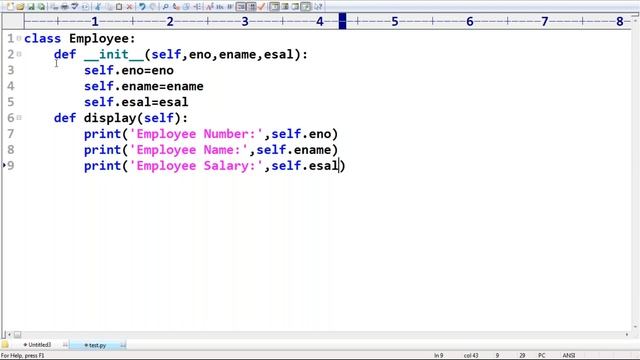Run the spell check toolbar icon

point(75,7)
